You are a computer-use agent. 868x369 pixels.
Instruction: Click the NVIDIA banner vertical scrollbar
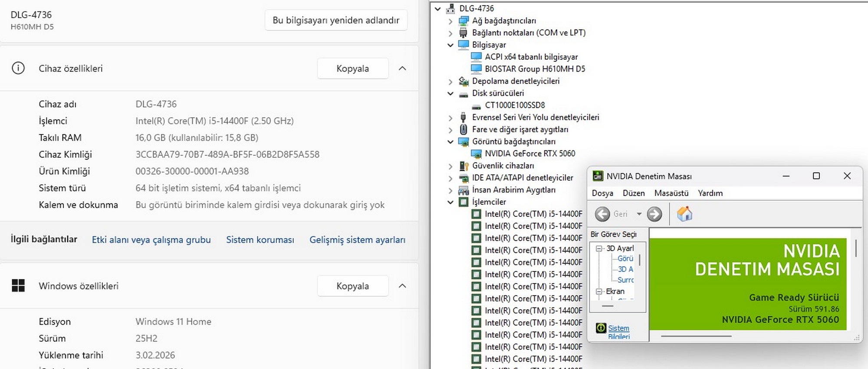click(855, 248)
